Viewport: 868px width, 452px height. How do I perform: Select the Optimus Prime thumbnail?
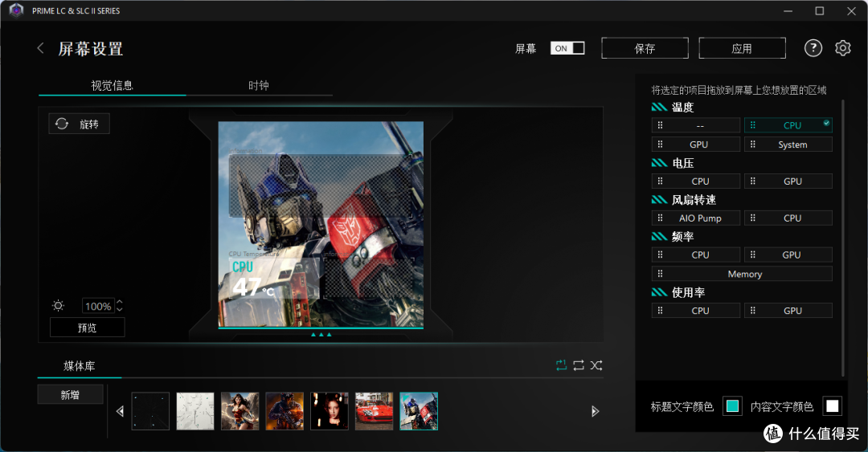tap(419, 411)
